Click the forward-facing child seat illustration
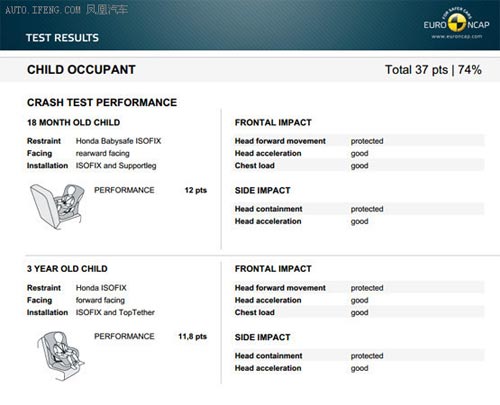Screen dimensions: 500x405 point(61,356)
